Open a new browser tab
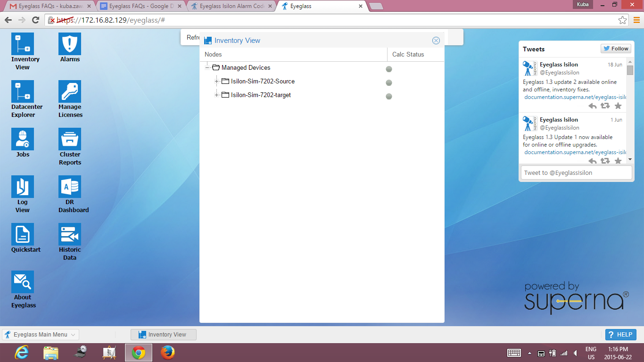This screenshot has width=644, height=362. pyautogui.click(x=376, y=6)
